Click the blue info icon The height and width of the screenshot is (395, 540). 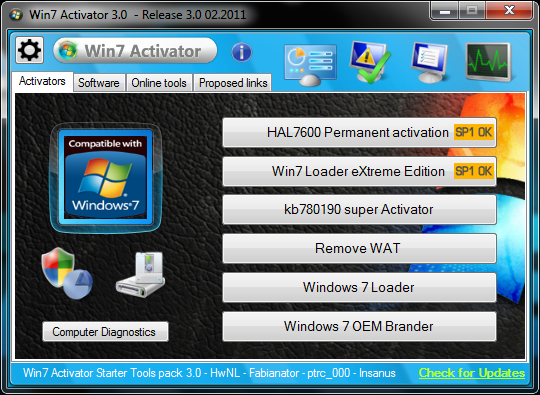coord(242,52)
